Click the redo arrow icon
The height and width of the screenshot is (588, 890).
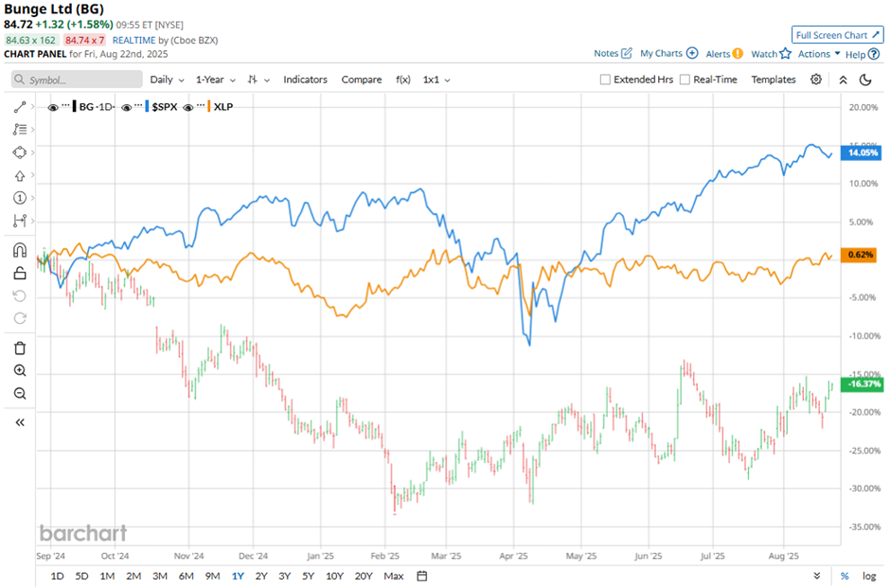[20, 318]
